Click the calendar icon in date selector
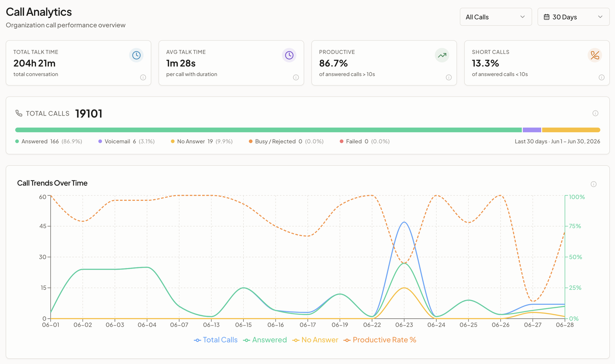The width and height of the screenshot is (615, 364). click(x=547, y=17)
